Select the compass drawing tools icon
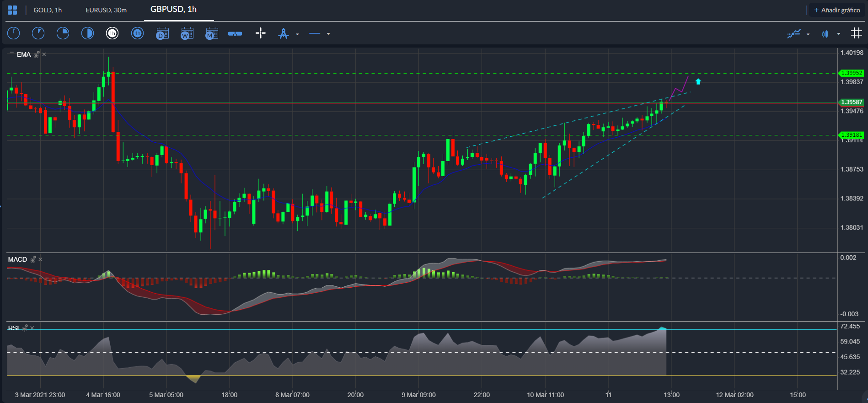Image resolution: width=868 pixels, height=403 pixels. tap(284, 33)
